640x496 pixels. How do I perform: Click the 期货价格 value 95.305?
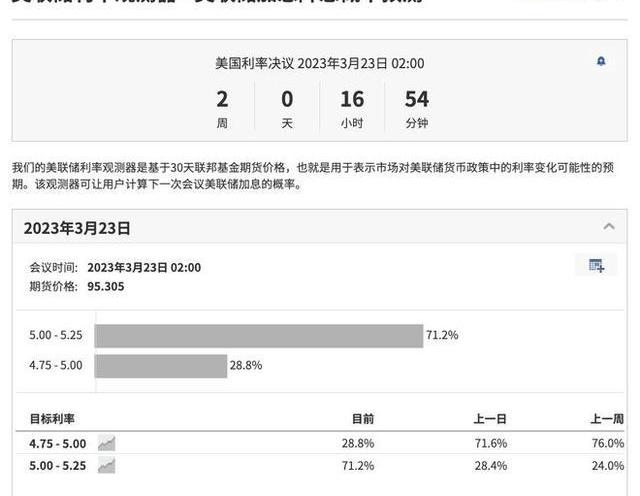[x=106, y=286]
